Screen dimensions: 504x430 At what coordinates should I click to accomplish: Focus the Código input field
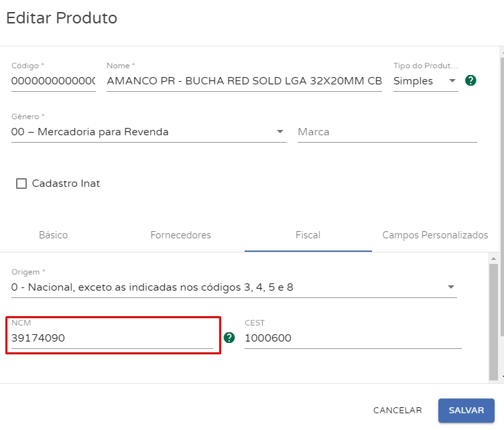[53, 81]
